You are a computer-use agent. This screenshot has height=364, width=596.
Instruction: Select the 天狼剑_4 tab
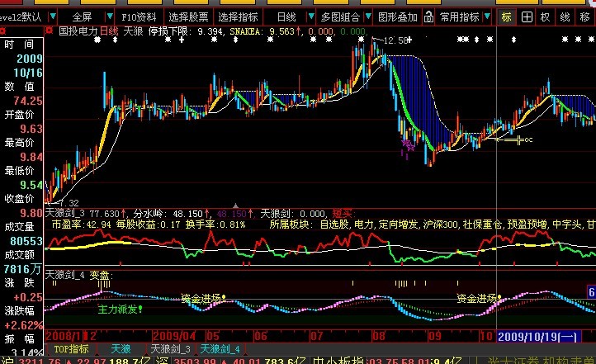pos(220,349)
